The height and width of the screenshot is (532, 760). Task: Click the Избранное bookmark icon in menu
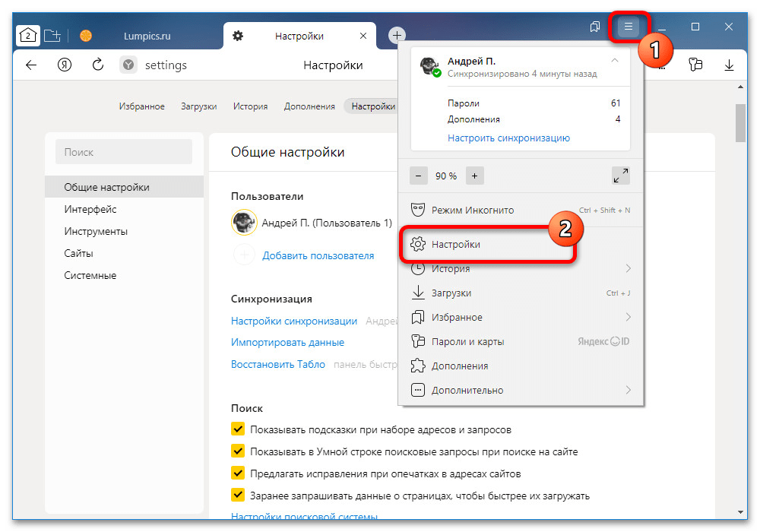418,317
